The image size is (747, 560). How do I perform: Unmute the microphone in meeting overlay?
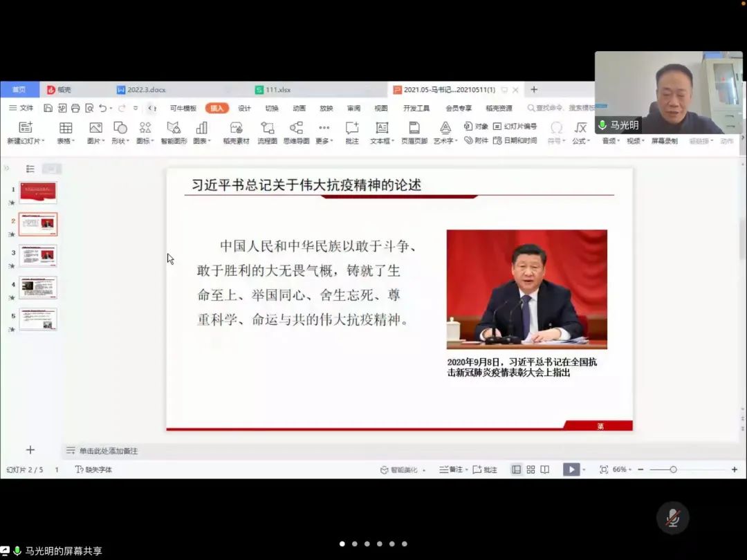coord(672,518)
